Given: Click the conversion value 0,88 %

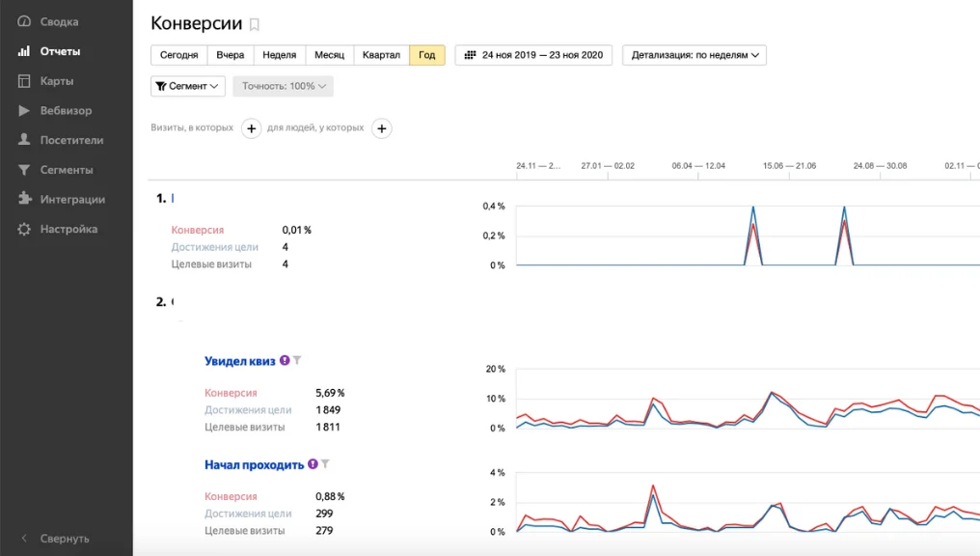Looking at the screenshot, I should (x=330, y=496).
